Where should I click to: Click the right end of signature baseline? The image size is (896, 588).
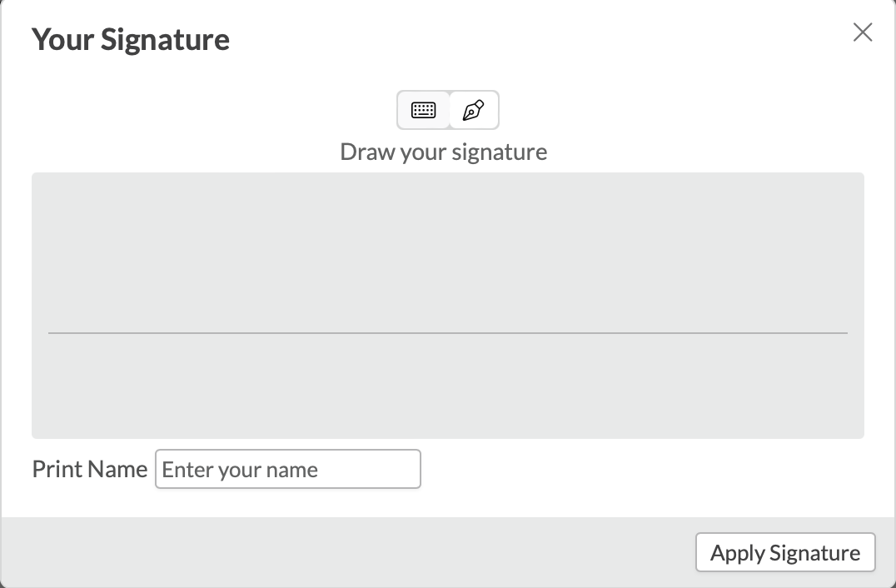tap(843, 333)
